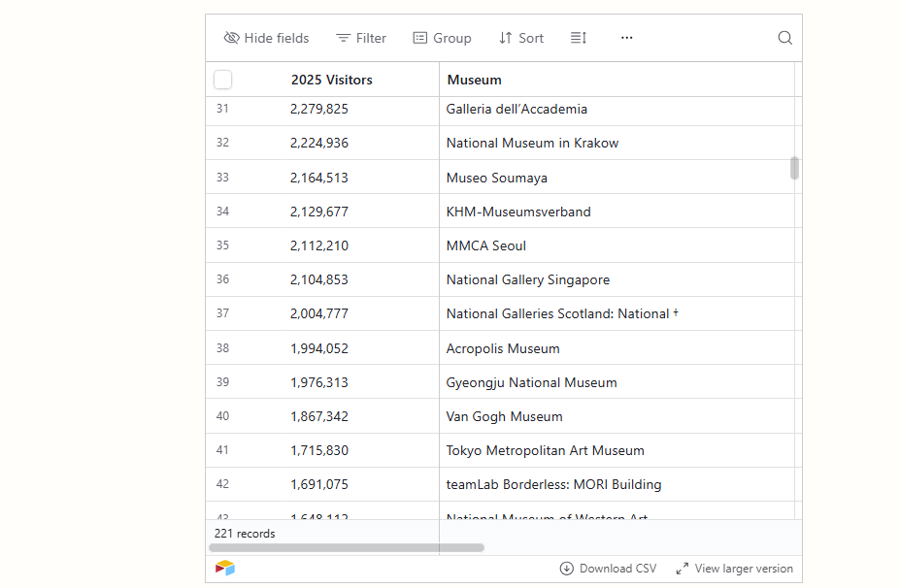
Task: Open the more options ellipsis menu
Action: [x=626, y=38]
